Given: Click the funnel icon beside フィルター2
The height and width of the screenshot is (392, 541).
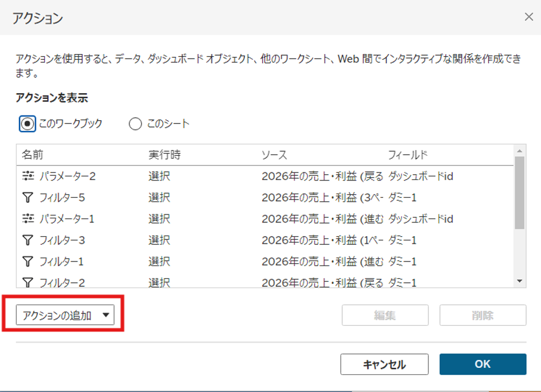Looking at the screenshot, I should tap(28, 283).
